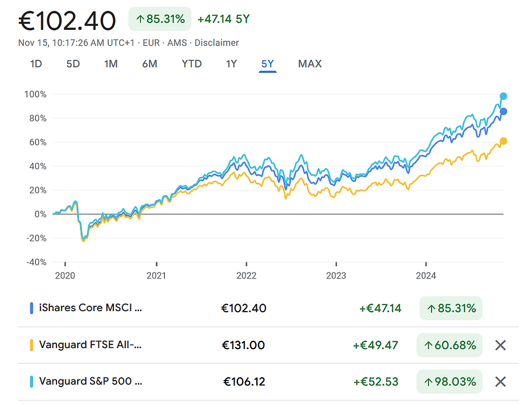This screenshot has width=532, height=405.
Task: Click the blue endpoint dot on chart
Action: (x=504, y=111)
